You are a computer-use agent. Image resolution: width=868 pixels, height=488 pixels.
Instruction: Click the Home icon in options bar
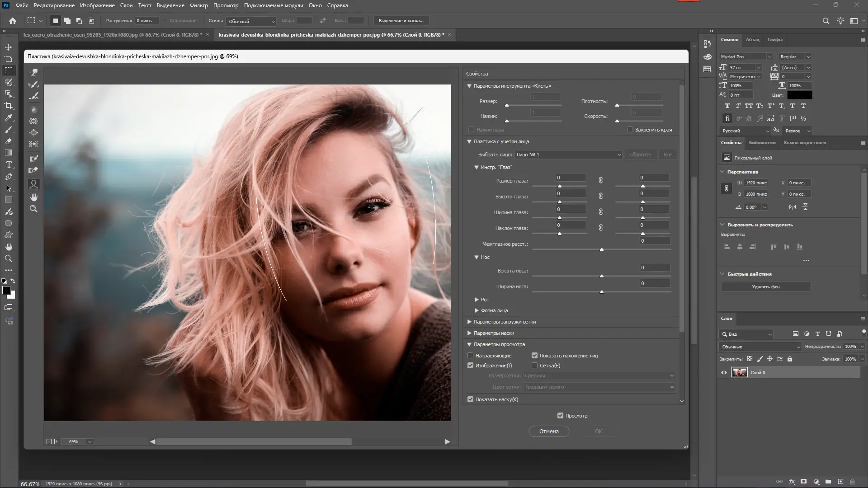(x=13, y=21)
